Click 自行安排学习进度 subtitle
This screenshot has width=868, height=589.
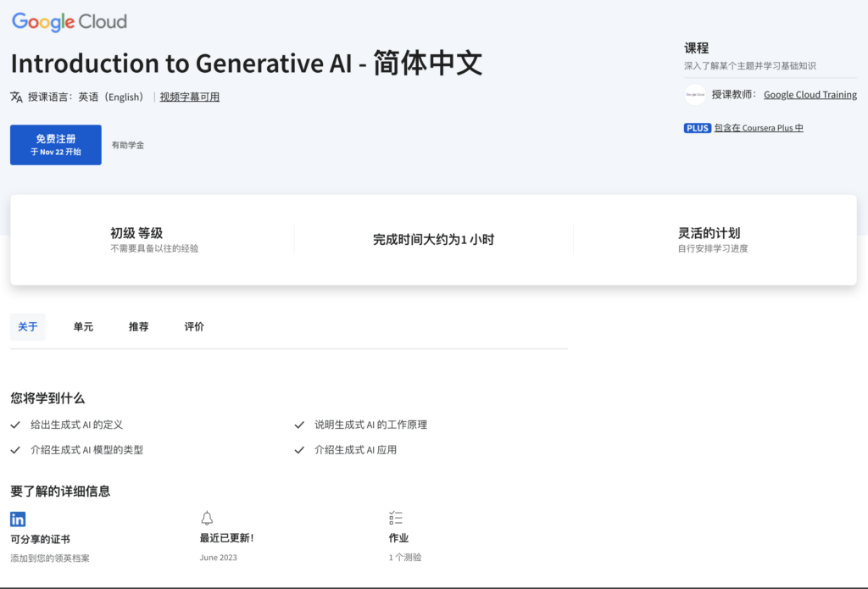(x=713, y=248)
